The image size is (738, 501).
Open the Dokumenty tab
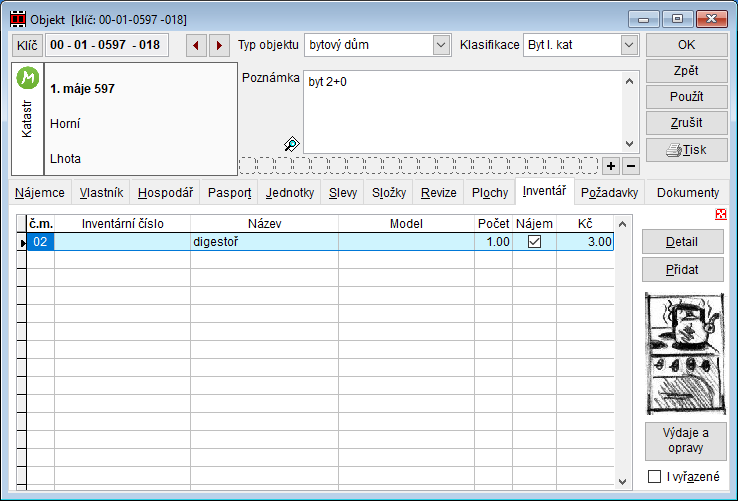click(687, 193)
